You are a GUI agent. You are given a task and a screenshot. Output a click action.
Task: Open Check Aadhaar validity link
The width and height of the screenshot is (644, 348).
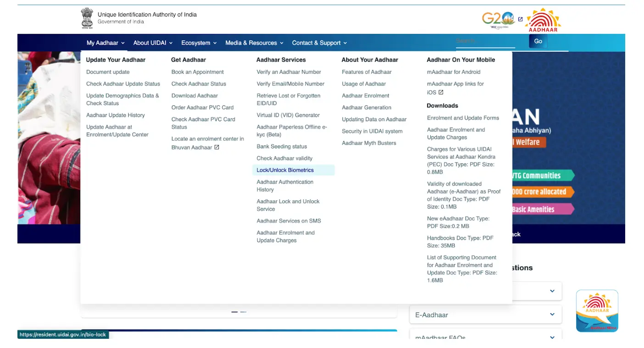click(284, 158)
